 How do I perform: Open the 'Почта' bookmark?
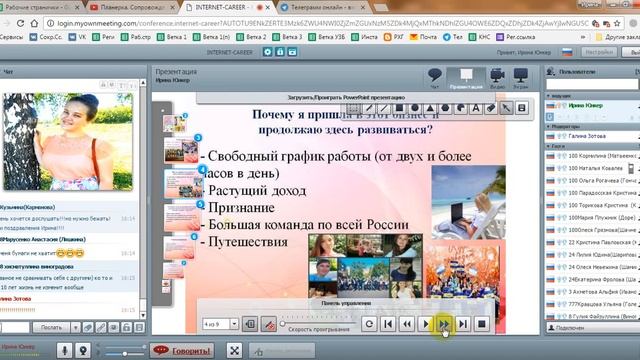pyautogui.click(x=423, y=37)
